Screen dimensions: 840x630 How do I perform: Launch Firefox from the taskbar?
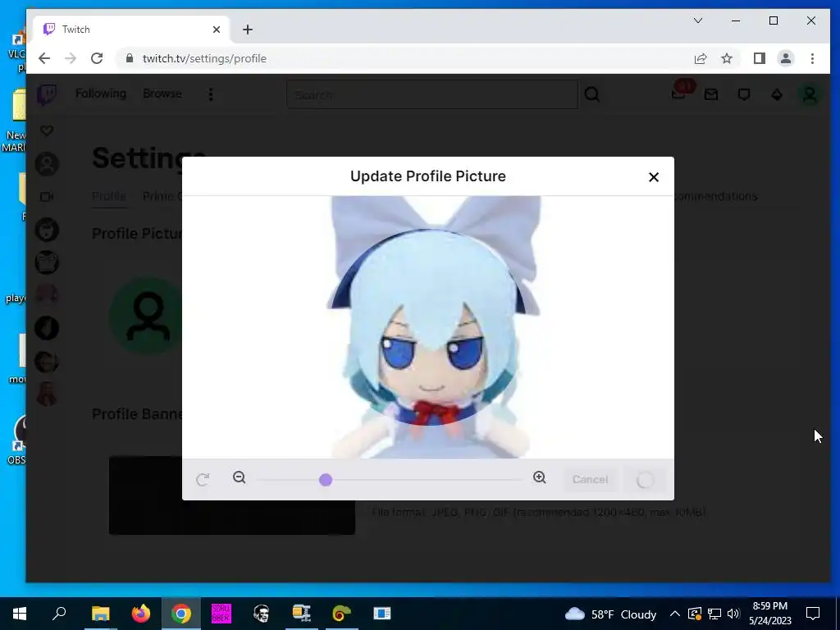141,614
